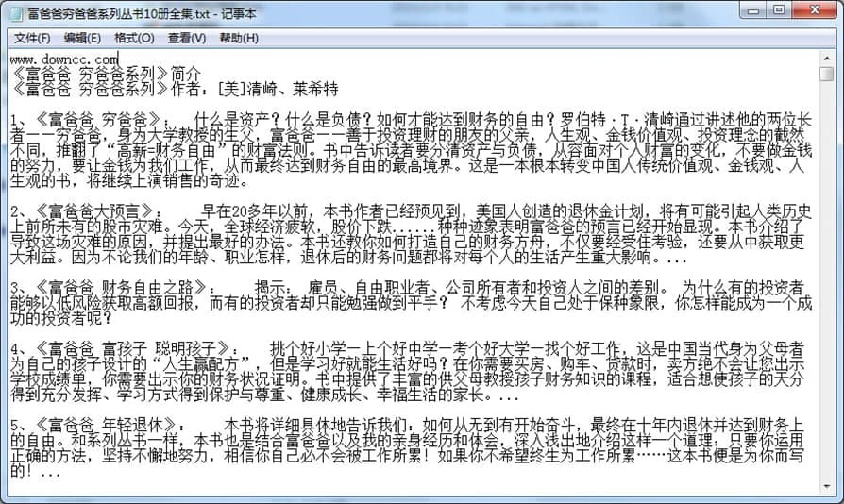Click the text 早在20多年以前
844x504 pixels.
point(254,211)
